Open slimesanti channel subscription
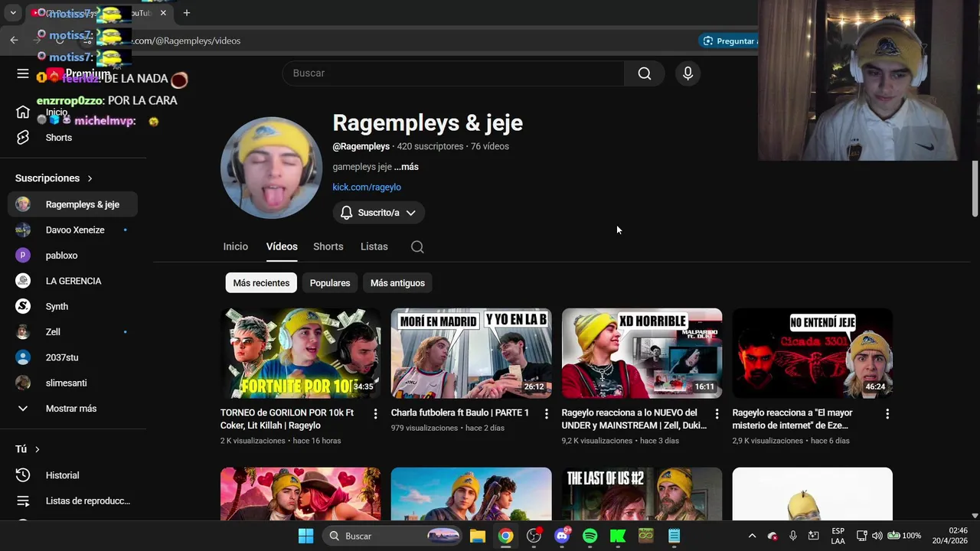The image size is (980, 551). point(73,383)
